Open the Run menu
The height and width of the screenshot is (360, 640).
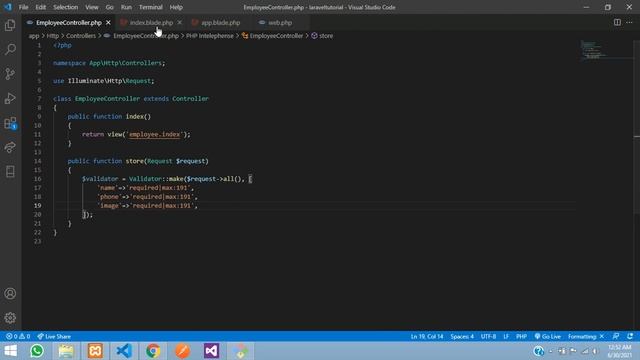(x=126, y=7)
